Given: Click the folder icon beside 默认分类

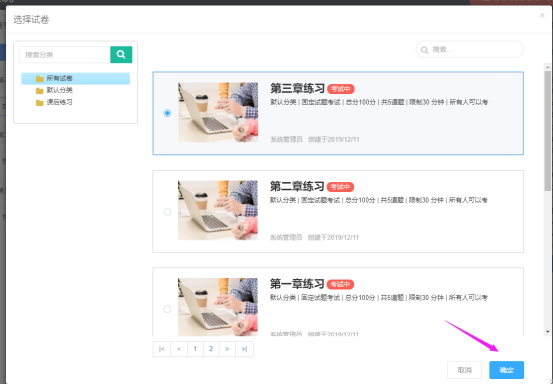Looking at the screenshot, I should (x=40, y=91).
